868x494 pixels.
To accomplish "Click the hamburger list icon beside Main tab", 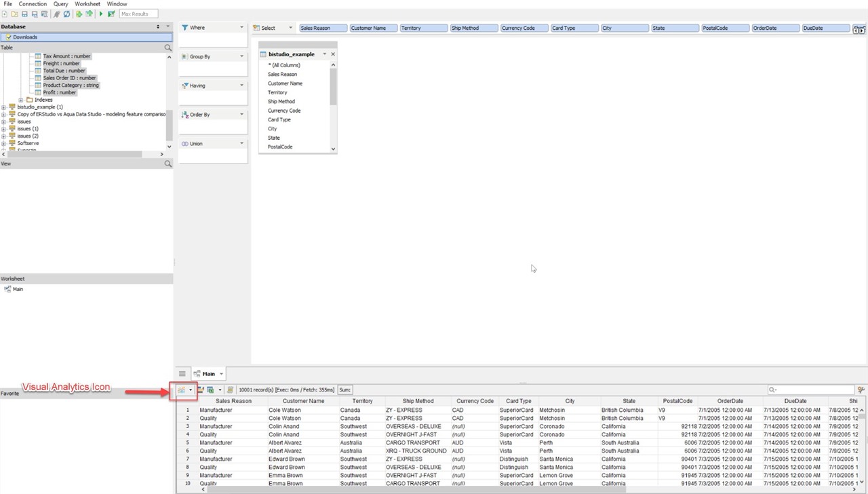I will 182,374.
